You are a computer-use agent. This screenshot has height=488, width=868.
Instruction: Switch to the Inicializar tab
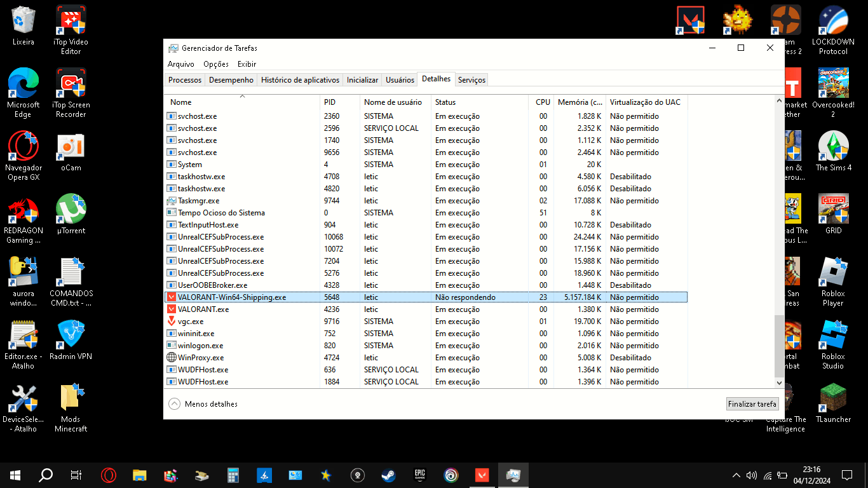click(x=362, y=80)
